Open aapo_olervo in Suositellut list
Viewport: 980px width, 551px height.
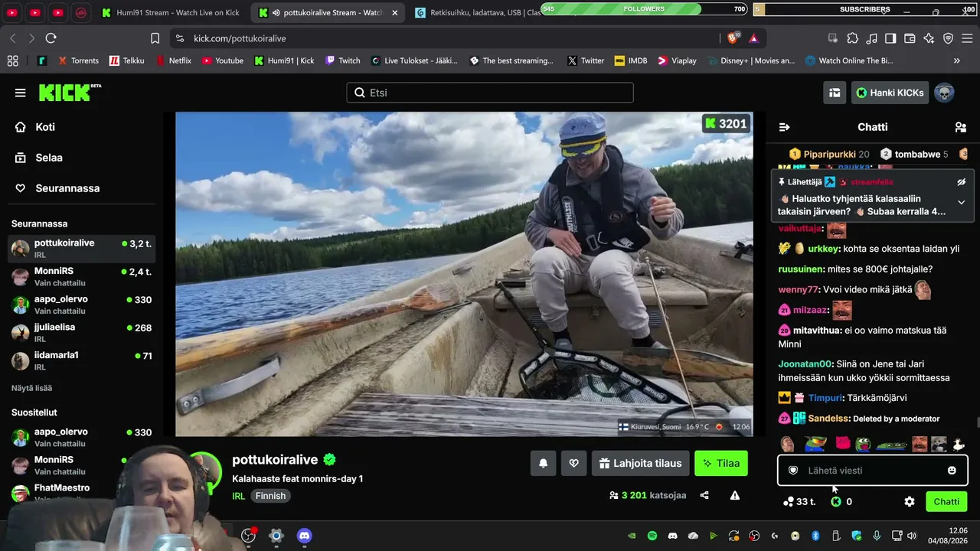point(81,437)
